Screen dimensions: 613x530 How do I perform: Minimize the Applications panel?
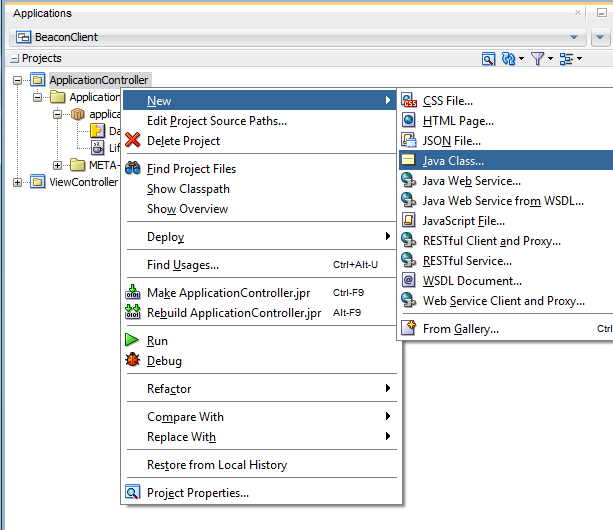(x=602, y=13)
